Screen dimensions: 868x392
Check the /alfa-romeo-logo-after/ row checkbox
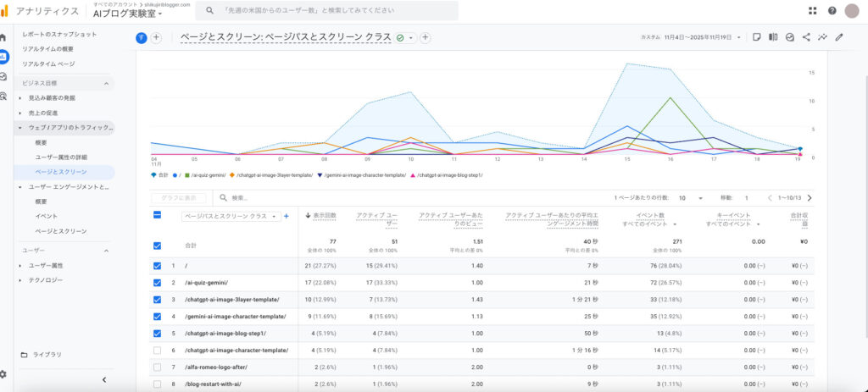(x=158, y=367)
